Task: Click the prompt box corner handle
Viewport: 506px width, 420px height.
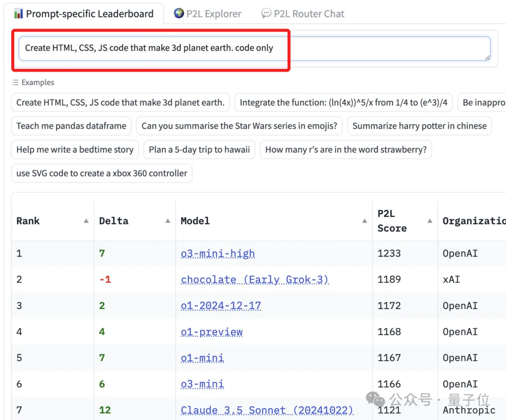Action: [x=487, y=58]
